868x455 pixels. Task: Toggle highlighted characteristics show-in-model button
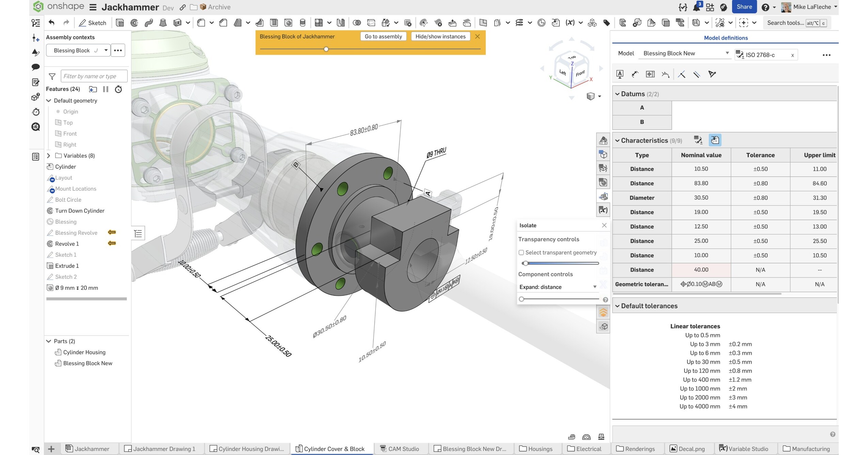coord(715,140)
